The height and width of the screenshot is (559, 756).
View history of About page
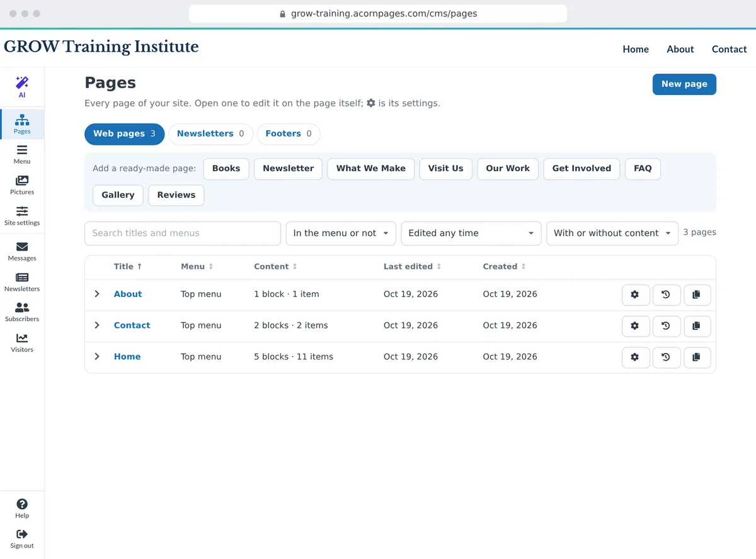667,295
